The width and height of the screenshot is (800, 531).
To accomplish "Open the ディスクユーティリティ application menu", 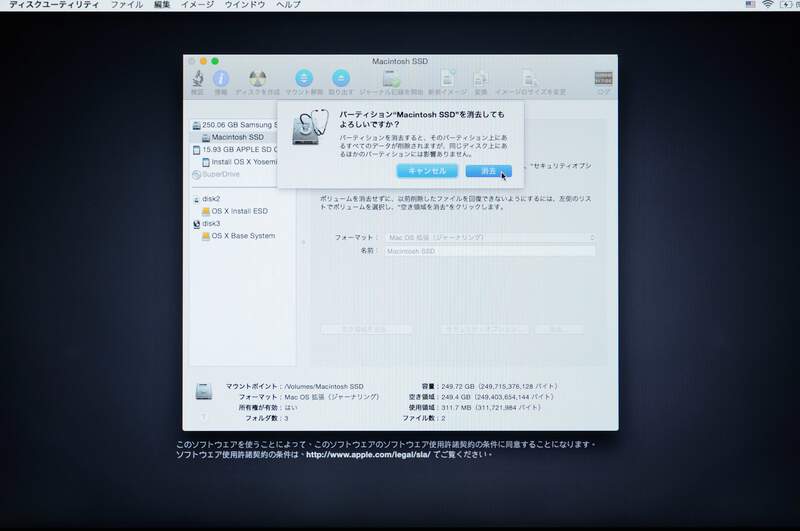I will pos(54,5).
